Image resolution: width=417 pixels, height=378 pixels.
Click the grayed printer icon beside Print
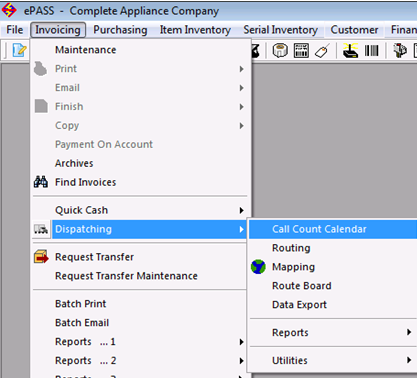point(40,68)
